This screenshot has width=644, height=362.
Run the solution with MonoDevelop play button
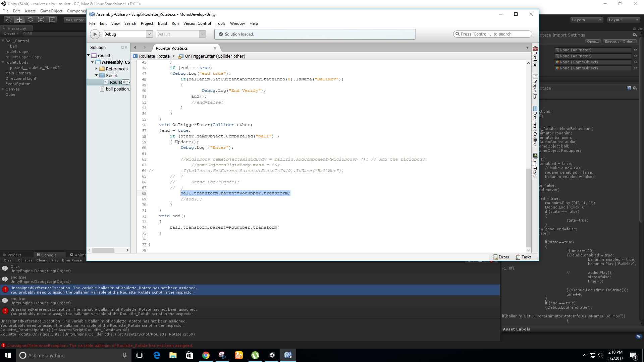95,34
